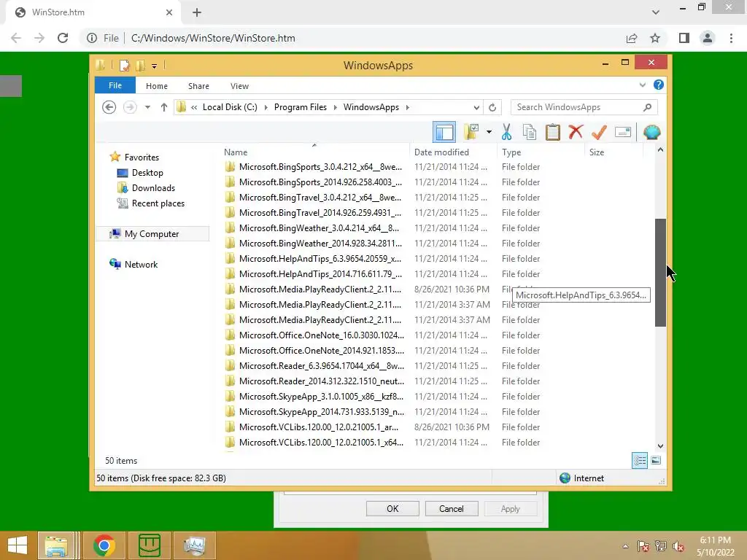This screenshot has width=747, height=560.
Task: Click the Properties quick access icon in title bar
Action: 124,65
